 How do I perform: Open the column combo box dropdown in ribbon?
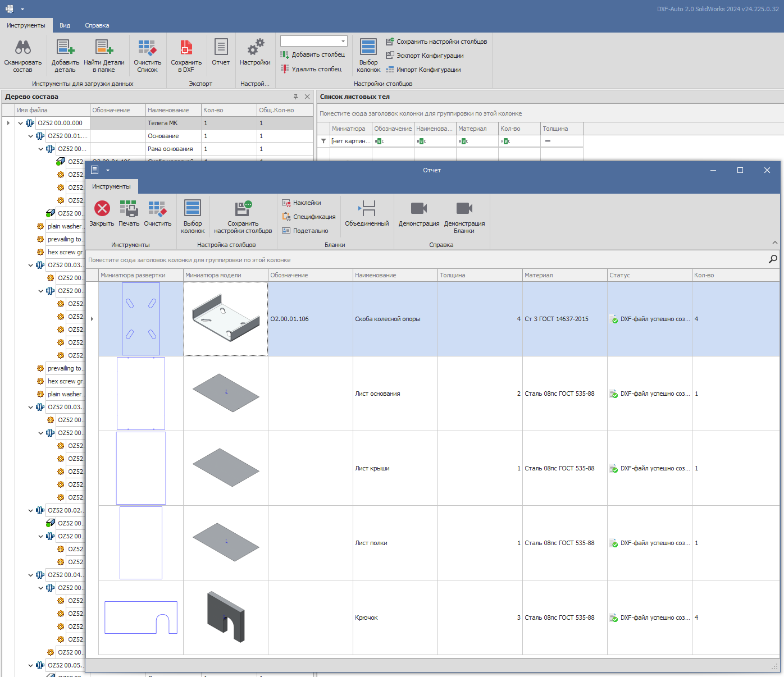pyautogui.click(x=343, y=41)
